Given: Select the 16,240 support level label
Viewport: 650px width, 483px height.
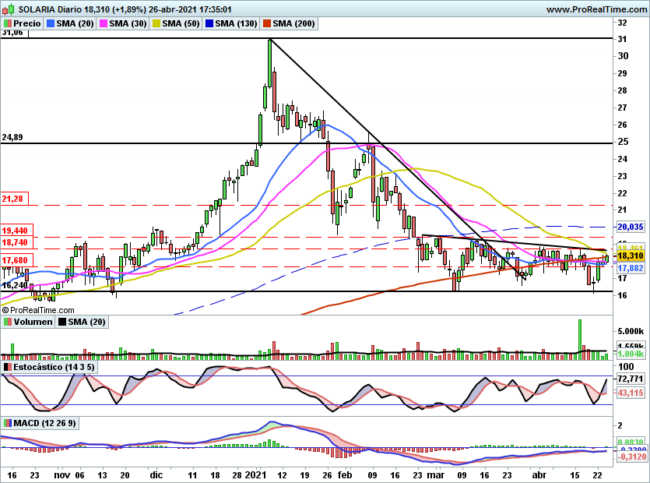Looking at the screenshot, I should point(15,285).
